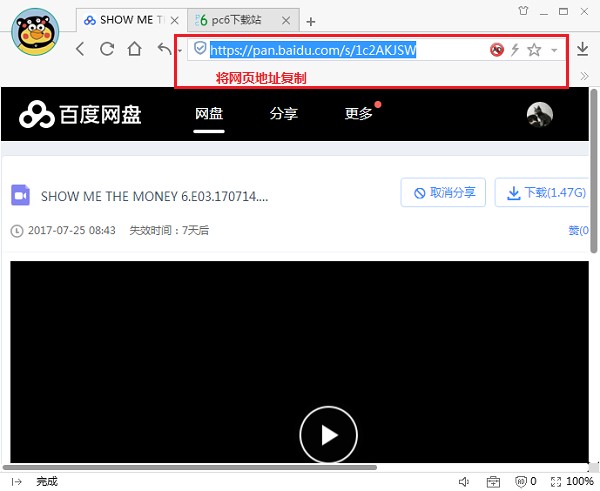Click the browser back arrow
Viewport: 600px width, 491px height.
[x=80, y=49]
